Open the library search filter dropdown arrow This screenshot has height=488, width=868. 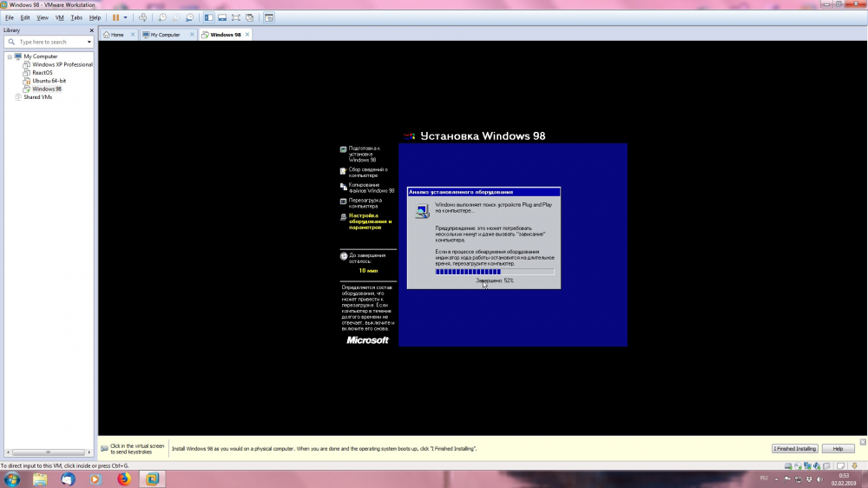pos(89,42)
